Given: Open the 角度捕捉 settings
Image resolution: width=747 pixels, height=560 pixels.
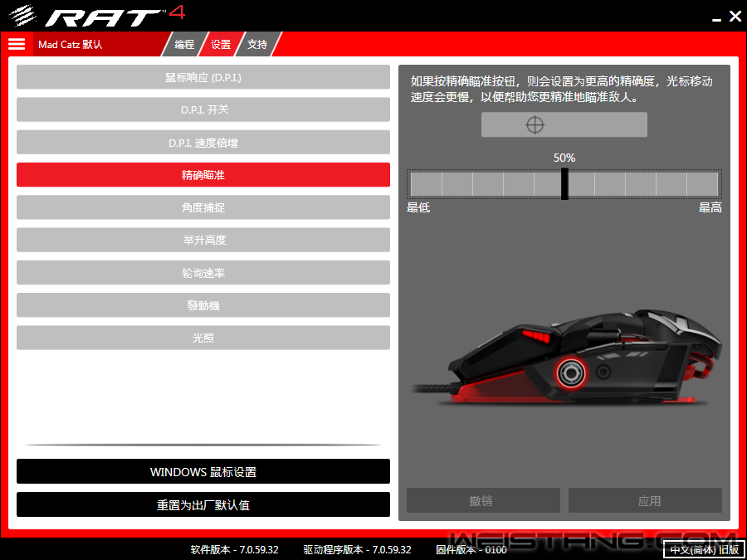Looking at the screenshot, I should pyautogui.click(x=203, y=207).
